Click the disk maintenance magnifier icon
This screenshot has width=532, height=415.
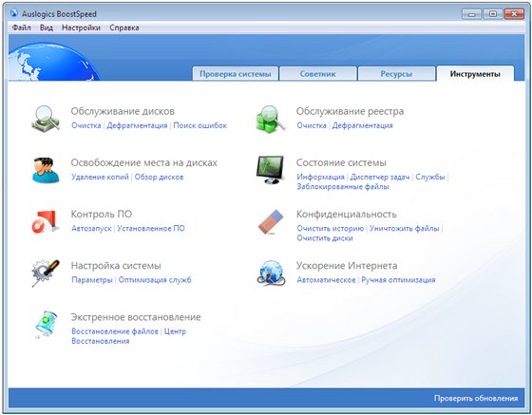click(x=46, y=119)
